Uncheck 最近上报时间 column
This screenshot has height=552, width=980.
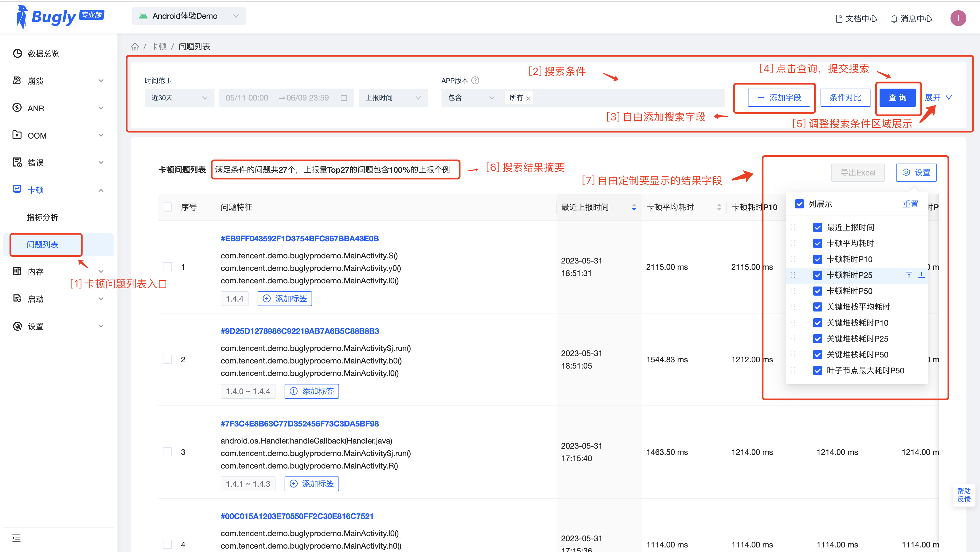point(817,227)
